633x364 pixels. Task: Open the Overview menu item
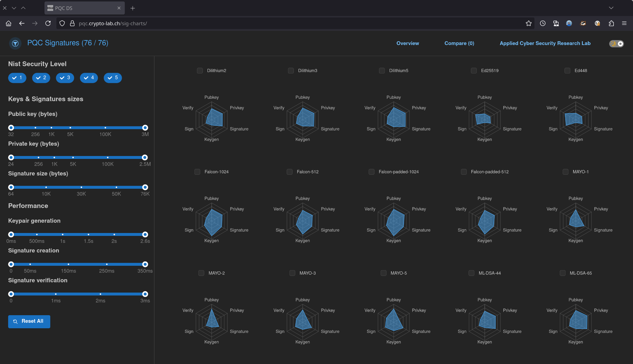(x=407, y=43)
